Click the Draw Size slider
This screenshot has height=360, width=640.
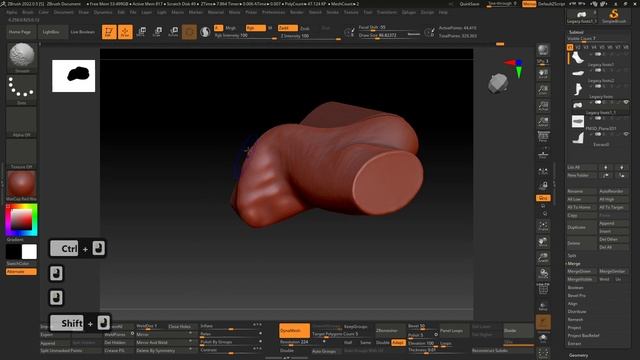point(389,36)
